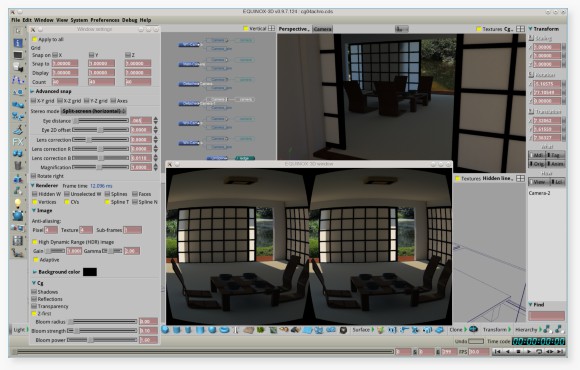Image resolution: width=580 pixels, height=370 pixels.
Task: Click the play forward playback button
Action: [529, 352]
